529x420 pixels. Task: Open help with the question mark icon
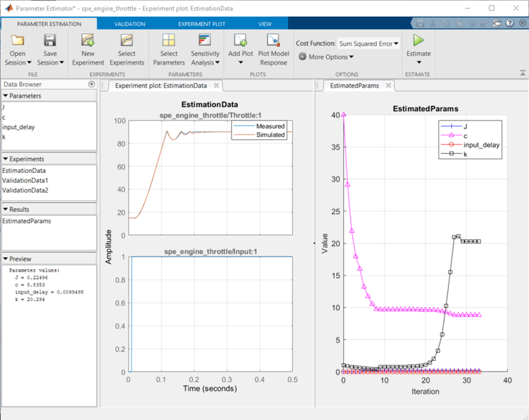(x=510, y=23)
